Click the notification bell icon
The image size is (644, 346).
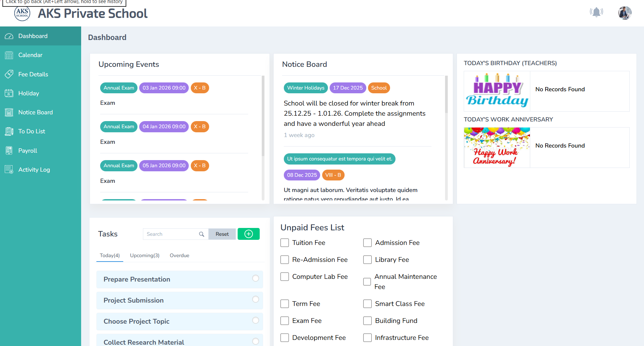click(x=596, y=13)
